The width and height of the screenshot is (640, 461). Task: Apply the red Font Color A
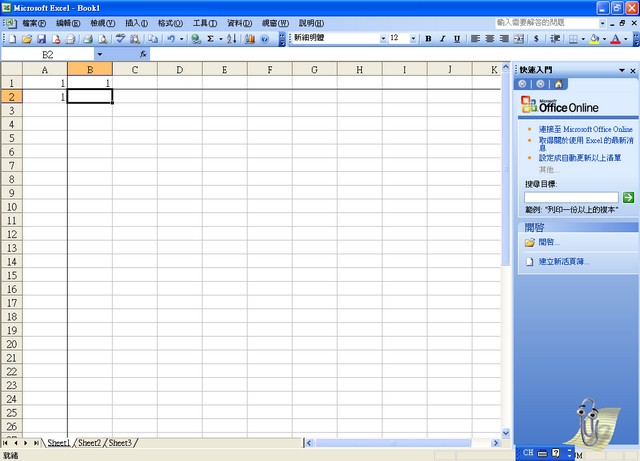[616, 39]
